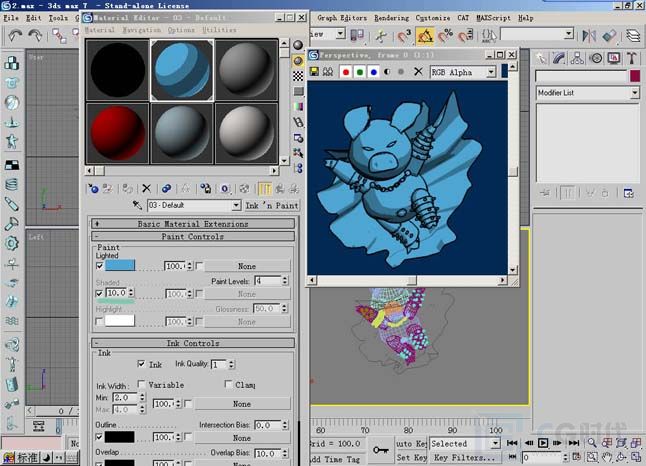Expand Basic Material Extensions rollout

[193, 224]
